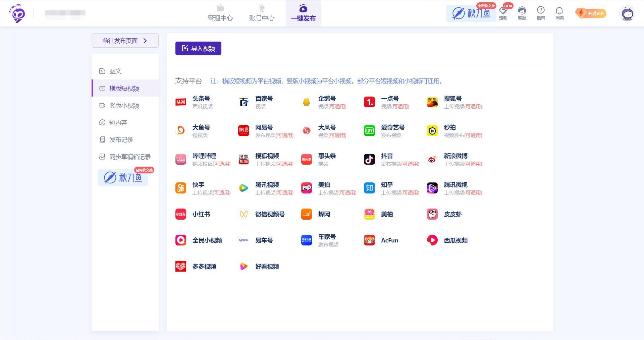Switch to the 账号中心 tab
The width and height of the screenshot is (644, 340).
pyautogui.click(x=262, y=13)
